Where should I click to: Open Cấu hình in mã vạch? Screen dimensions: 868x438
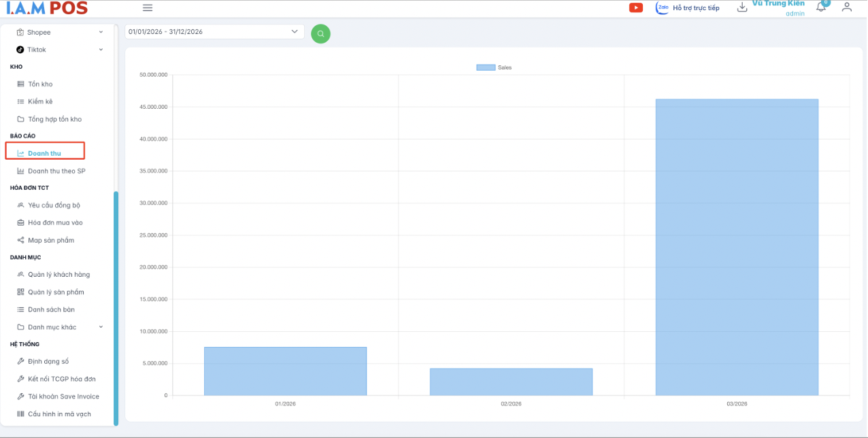pyautogui.click(x=59, y=414)
